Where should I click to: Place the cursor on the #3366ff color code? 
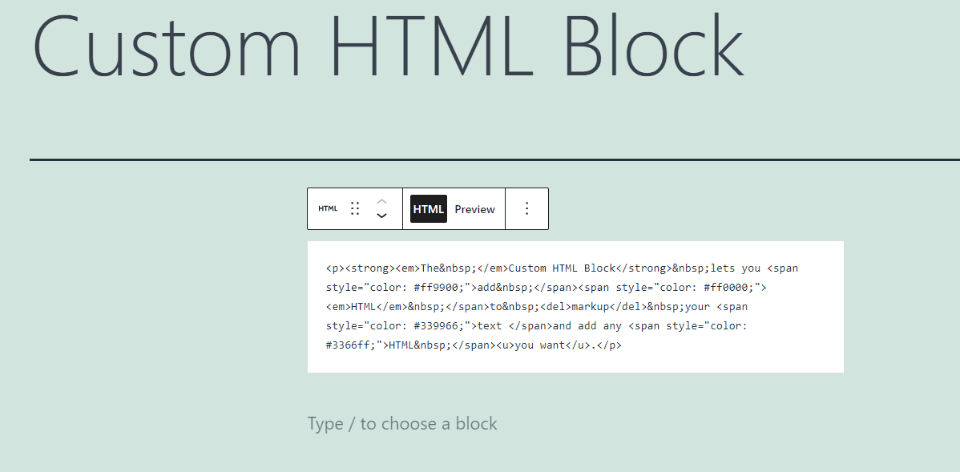click(x=347, y=345)
